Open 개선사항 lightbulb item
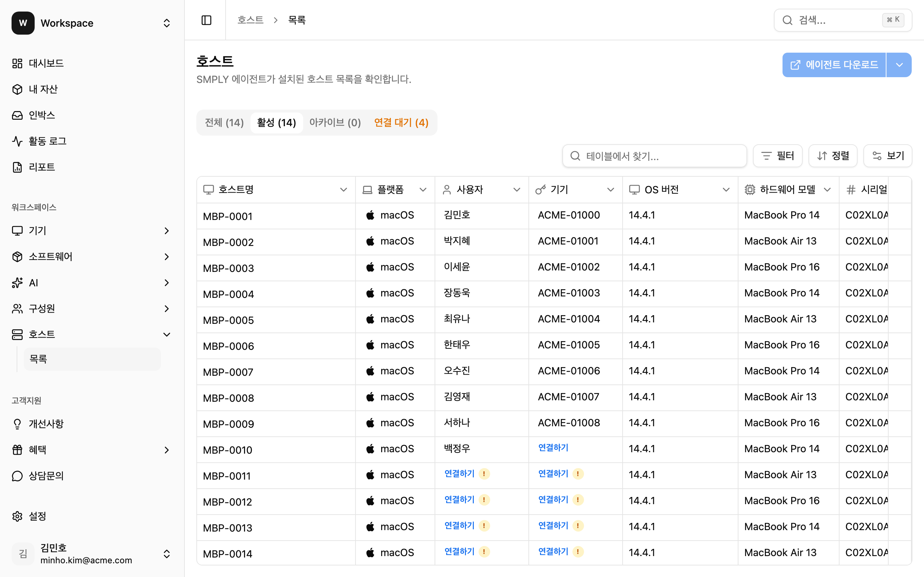 (46, 424)
